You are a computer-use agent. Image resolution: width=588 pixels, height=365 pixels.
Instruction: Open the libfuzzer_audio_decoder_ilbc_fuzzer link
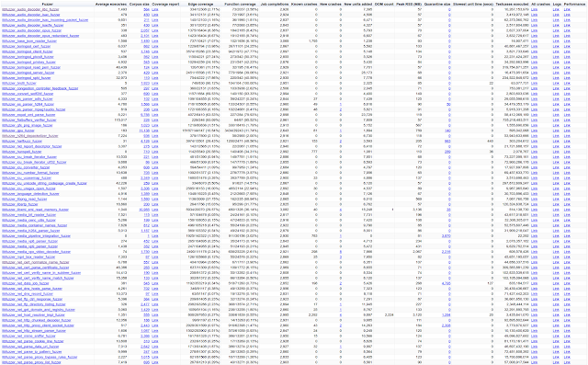[x=30, y=9]
